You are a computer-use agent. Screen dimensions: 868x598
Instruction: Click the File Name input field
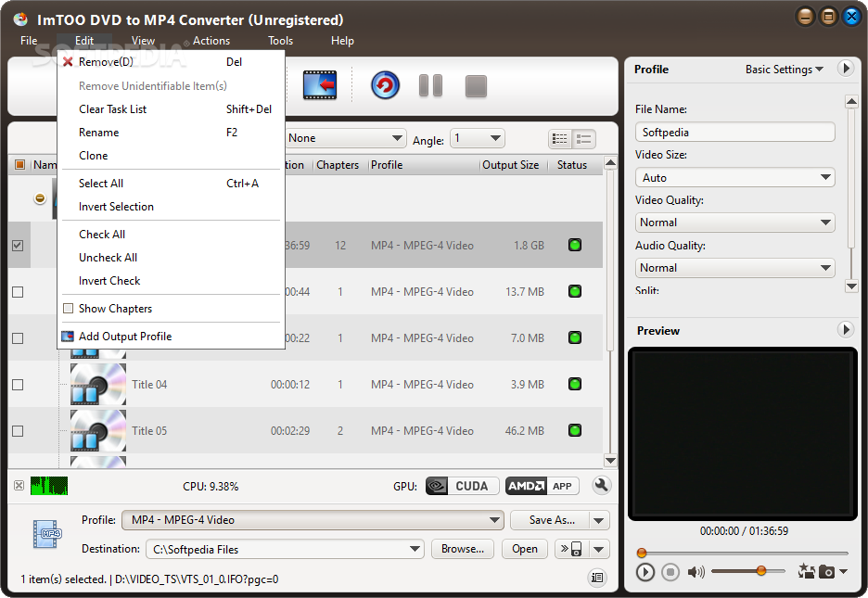click(x=735, y=133)
